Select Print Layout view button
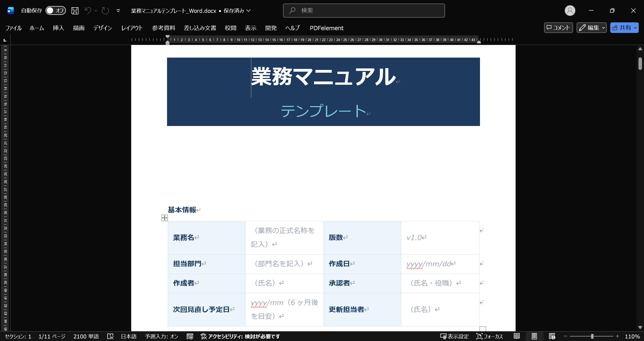Viewport: 644px width, 341px height. click(x=534, y=336)
